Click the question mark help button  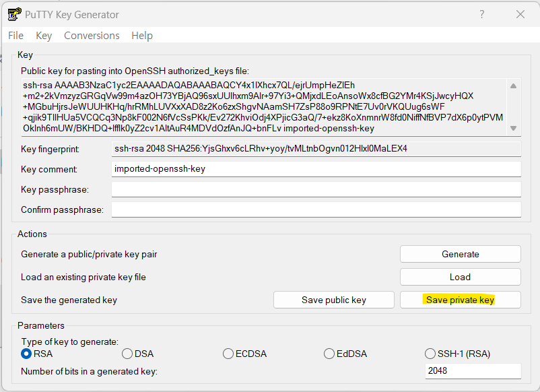482,14
